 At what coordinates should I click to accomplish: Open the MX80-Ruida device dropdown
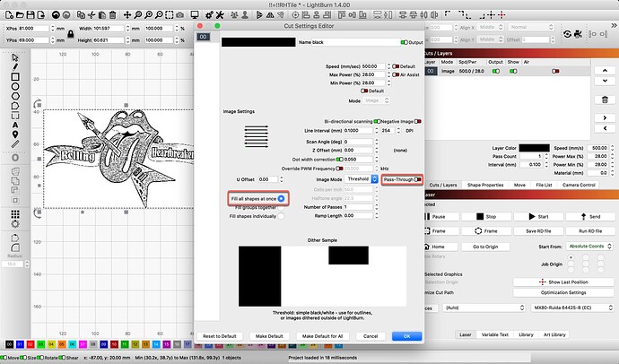[x=572, y=308]
